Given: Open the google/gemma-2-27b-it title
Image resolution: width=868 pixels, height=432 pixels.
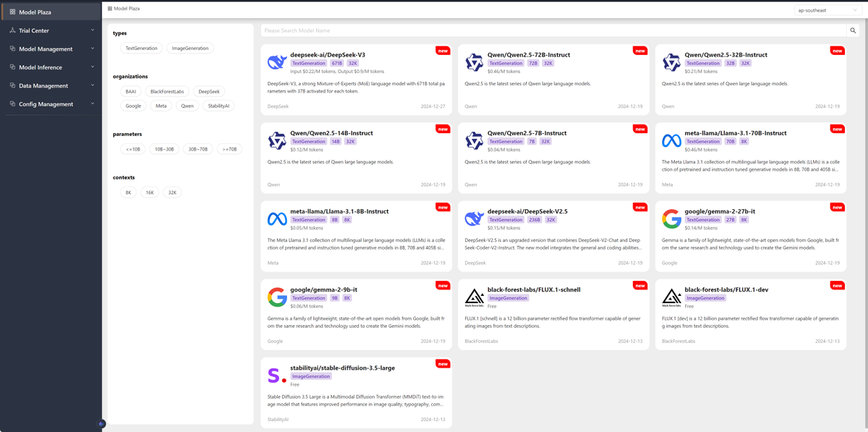Looking at the screenshot, I should (720, 211).
